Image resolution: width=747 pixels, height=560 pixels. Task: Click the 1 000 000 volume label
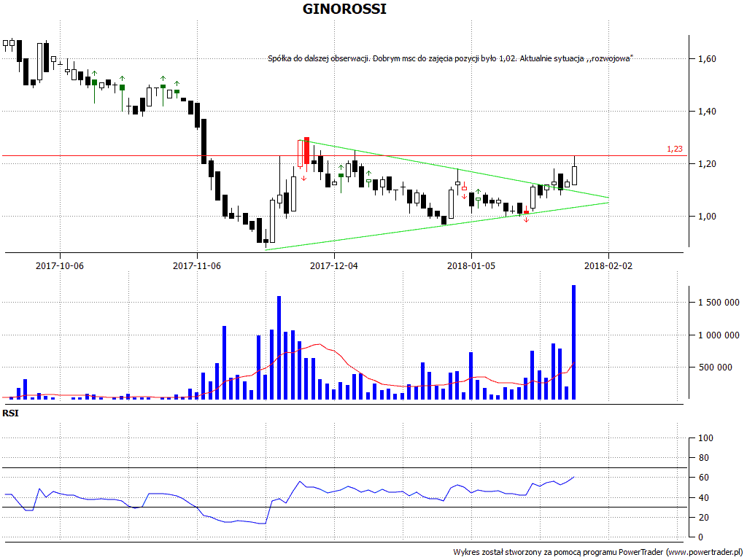tap(719, 335)
